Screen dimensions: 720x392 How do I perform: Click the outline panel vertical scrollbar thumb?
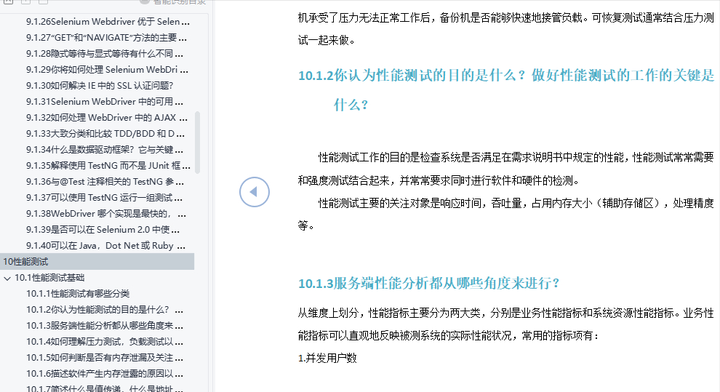tap(197, 142)
